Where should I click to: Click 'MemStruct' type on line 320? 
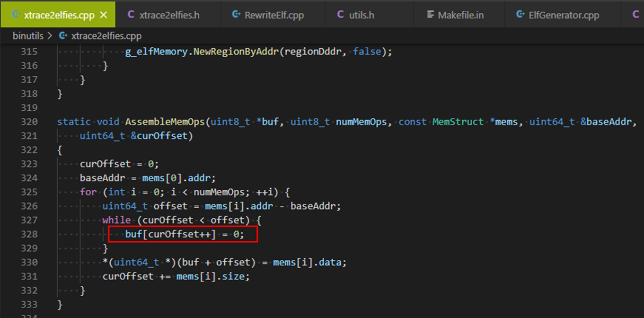[x=458, y=122]
